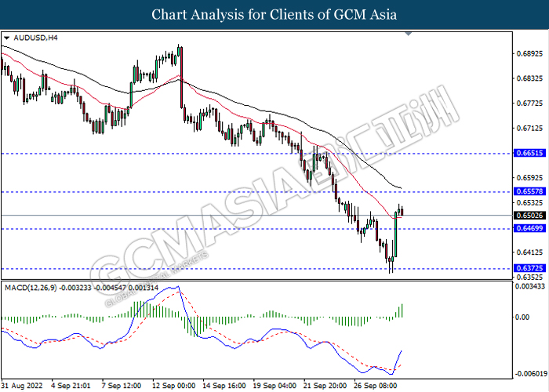Screen dimensions: 549x392
Task: Click the 0.65325 axis price value
Action: 529,202
